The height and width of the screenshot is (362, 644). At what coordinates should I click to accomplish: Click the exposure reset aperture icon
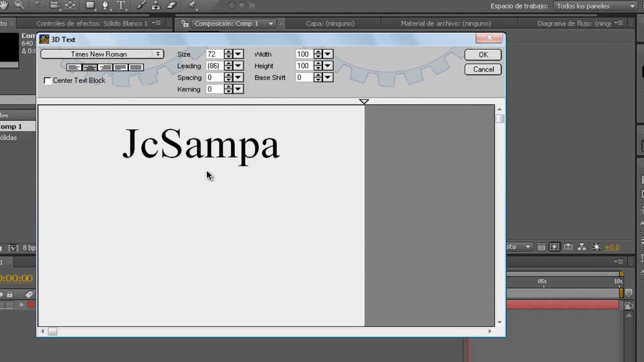click(596, 247)
